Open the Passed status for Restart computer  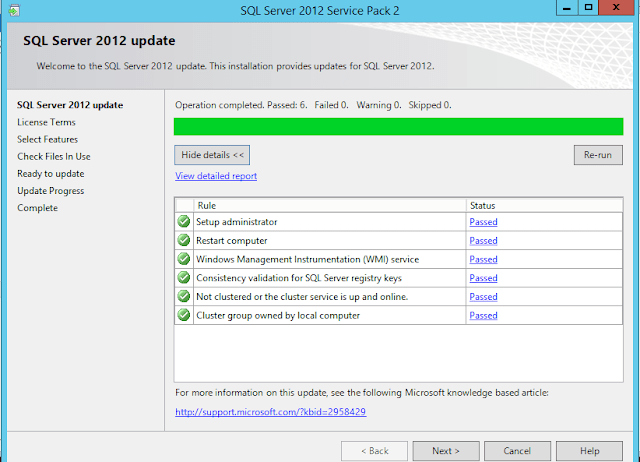point(483,241)
